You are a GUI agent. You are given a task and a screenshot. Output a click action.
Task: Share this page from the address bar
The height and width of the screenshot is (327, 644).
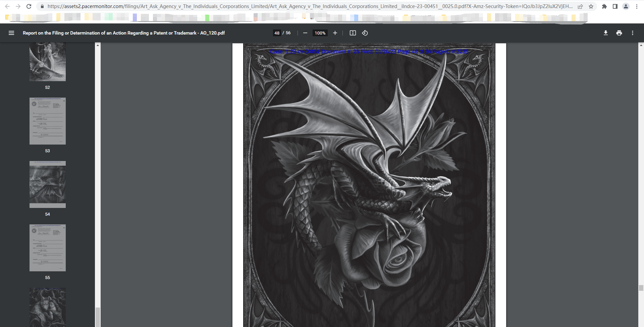click(x=580, y=6)
